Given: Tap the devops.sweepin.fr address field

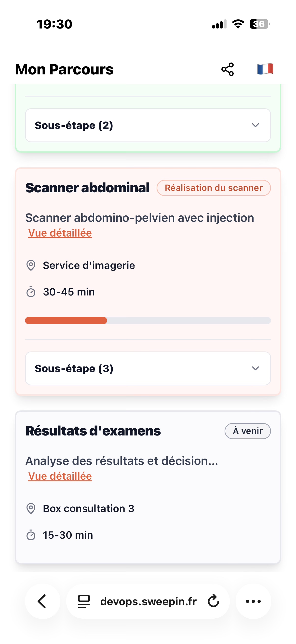Looking at the screenshot, I should pyautogui.click(x=148, y=601).
